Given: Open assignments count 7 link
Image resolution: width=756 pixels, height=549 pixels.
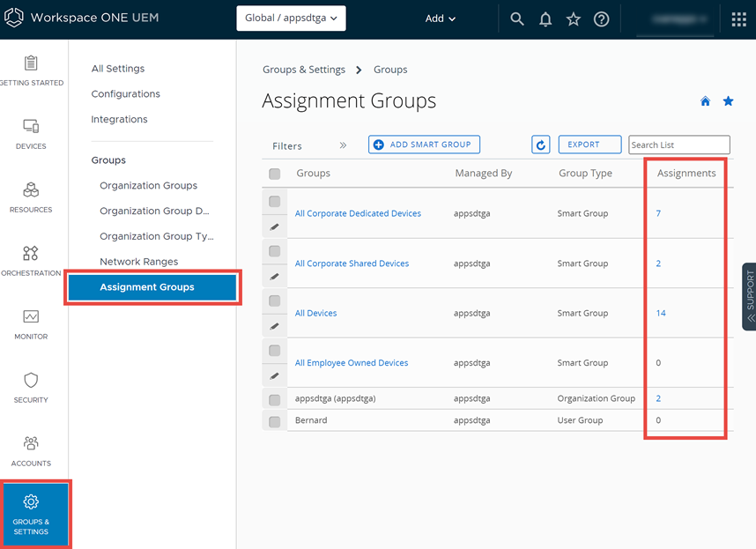Looking at the screenshot, I should [658, 213].
